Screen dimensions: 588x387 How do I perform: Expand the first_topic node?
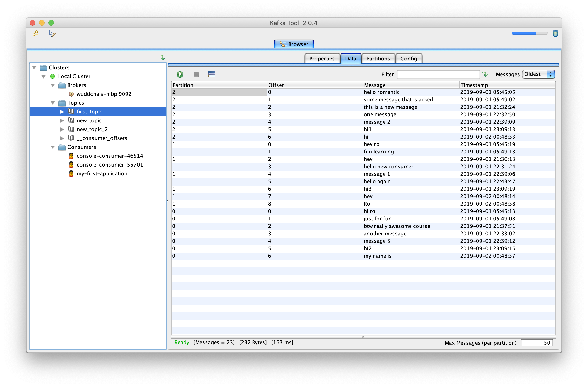(62, 112)
